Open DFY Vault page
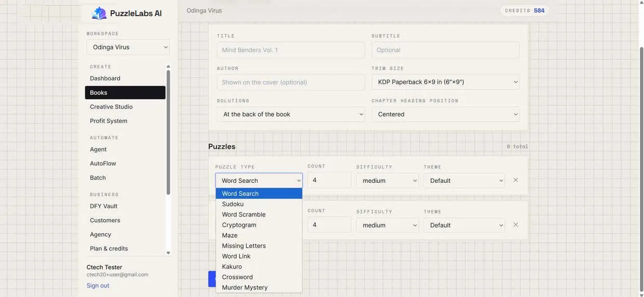The height and width of the screenshot is (297, 644). click(x=125, y=206)
